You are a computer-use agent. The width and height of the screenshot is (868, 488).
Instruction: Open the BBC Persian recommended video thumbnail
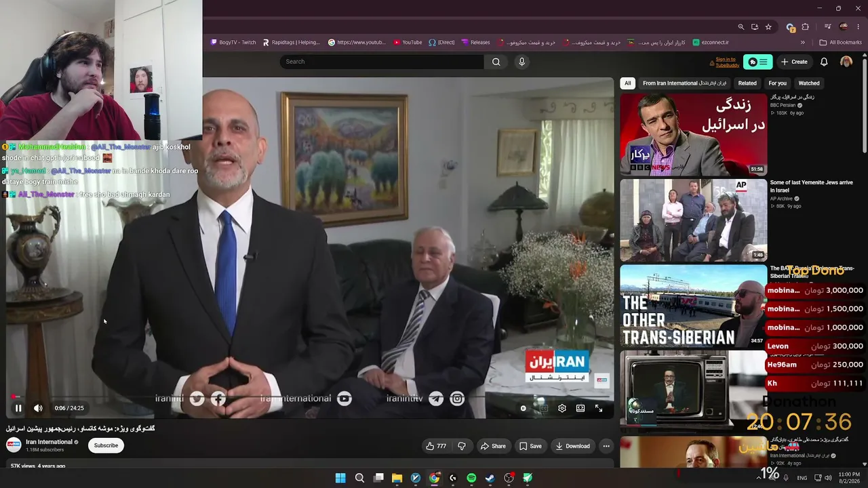coord(693,134)
